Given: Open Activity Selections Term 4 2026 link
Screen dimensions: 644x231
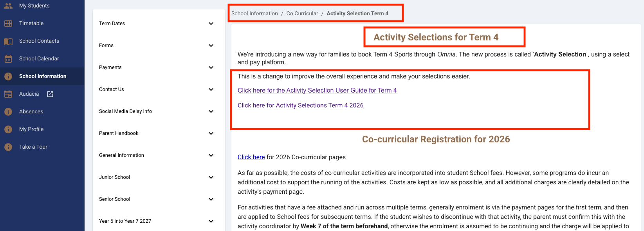Looking at the screenshot, I should pos(300,105).
